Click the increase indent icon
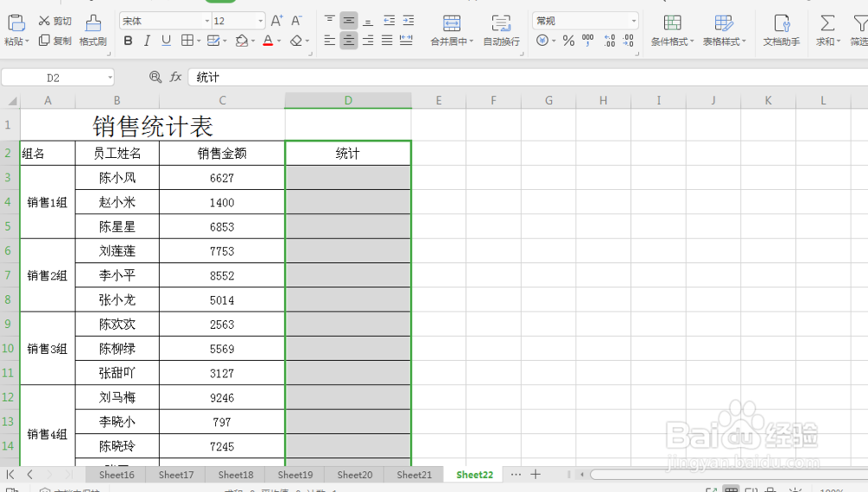The width and height of the screenshot is (868, 492). (x=409, y=21)
